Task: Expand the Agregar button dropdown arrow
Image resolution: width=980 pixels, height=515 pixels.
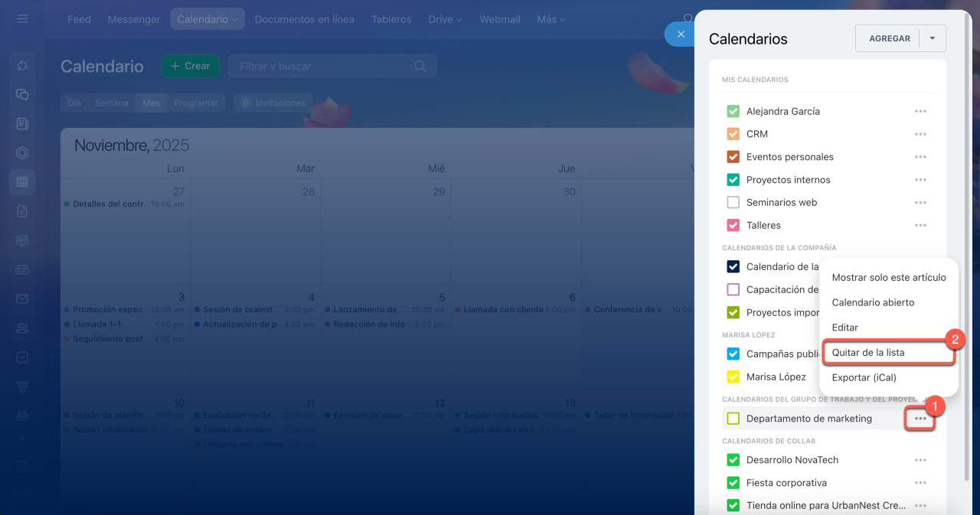Action: click(x=932, y=38)
